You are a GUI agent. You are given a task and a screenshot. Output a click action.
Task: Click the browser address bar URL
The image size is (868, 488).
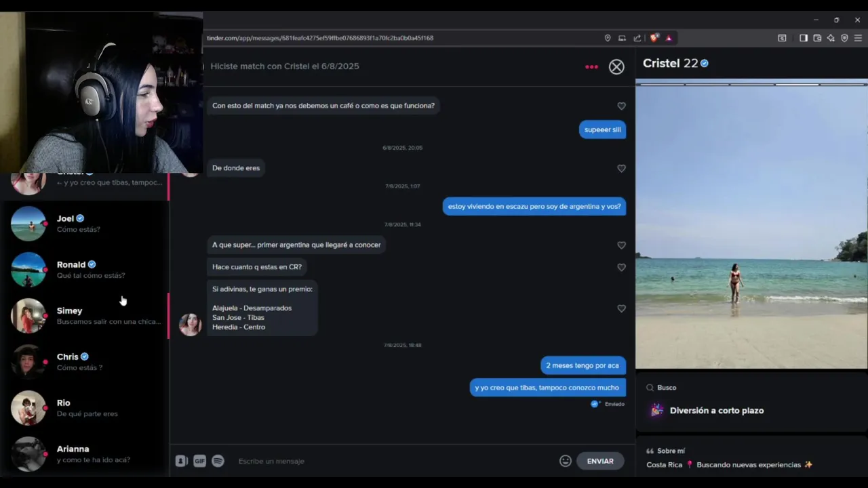320,38
